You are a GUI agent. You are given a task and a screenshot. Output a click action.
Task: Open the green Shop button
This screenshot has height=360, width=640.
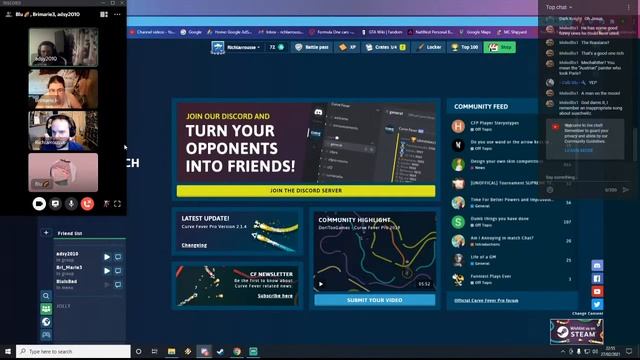pyautogui.click(x=500, y=47)
